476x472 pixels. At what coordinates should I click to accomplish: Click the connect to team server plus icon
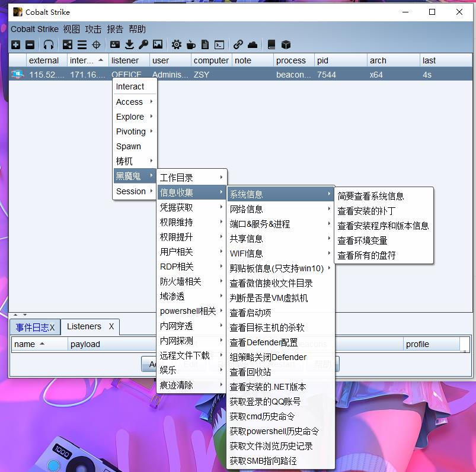coord(16,45)
